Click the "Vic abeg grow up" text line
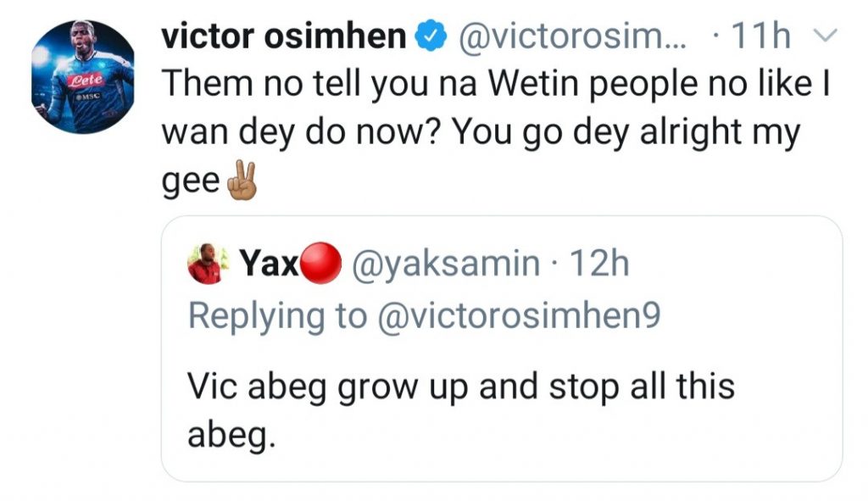This screenshot has height=501, width=868. point(461,387)
